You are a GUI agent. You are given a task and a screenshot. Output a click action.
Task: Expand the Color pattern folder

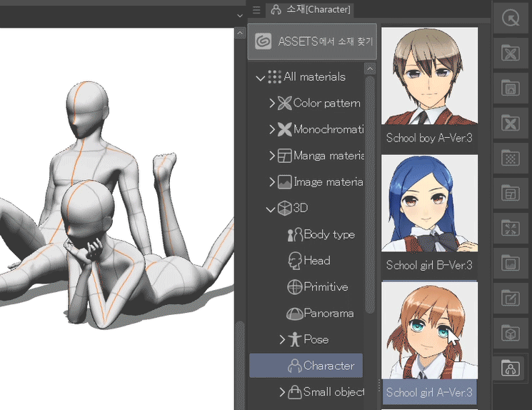point(272,103)
